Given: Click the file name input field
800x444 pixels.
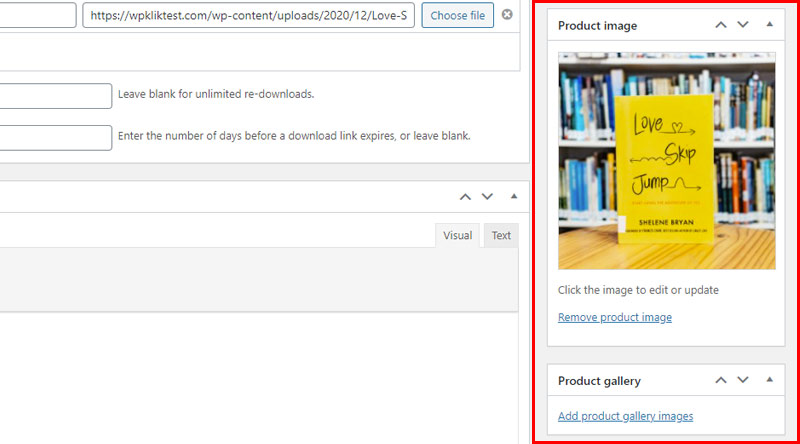Looking at the screenshot, I should [38, 15].
